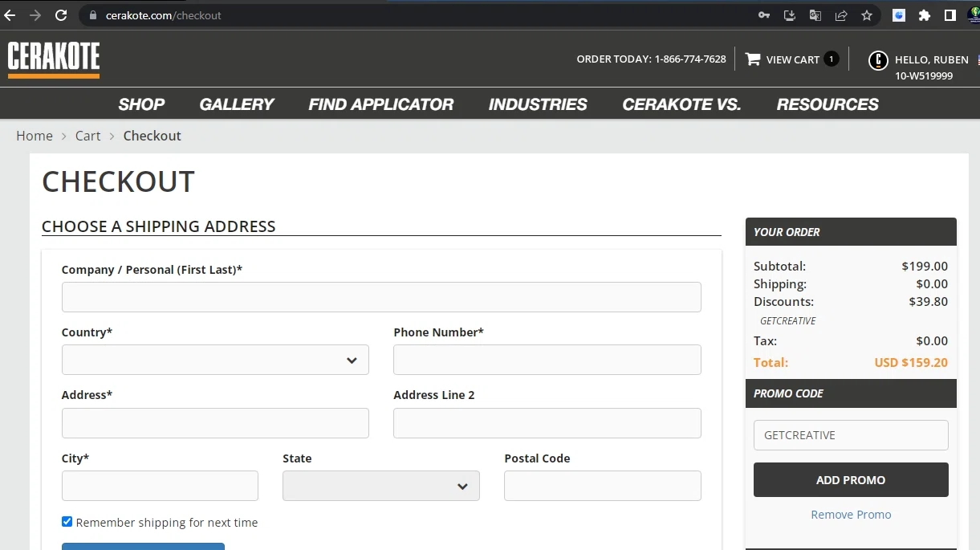Open the RESOURCES menu
The image size is (980, 550).
point(827,104)
